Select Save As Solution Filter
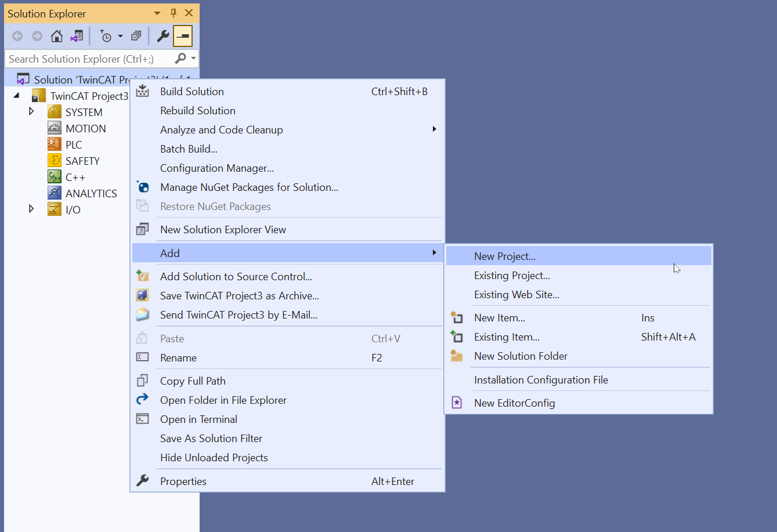The image size is (777, 532). pyautogui.click(x=287, y=438)
